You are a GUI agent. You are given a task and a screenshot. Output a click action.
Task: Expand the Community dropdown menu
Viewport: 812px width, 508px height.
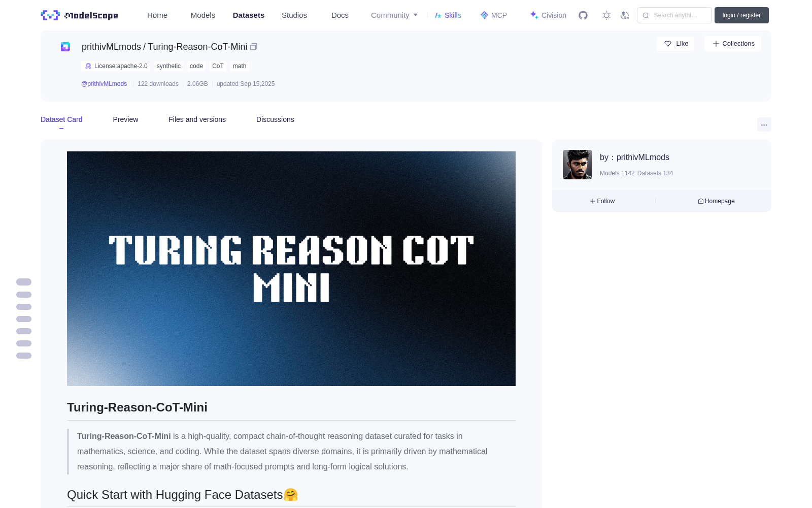(394, 15)
